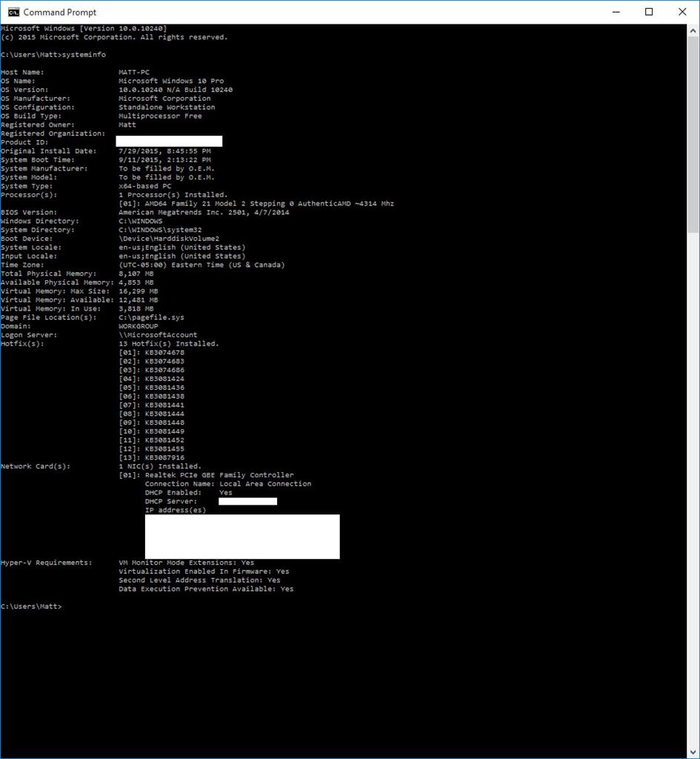Click 'Standalone Workstation' configuration value
The width and height of the screenshot is (700, 759).
coord(167,107)
